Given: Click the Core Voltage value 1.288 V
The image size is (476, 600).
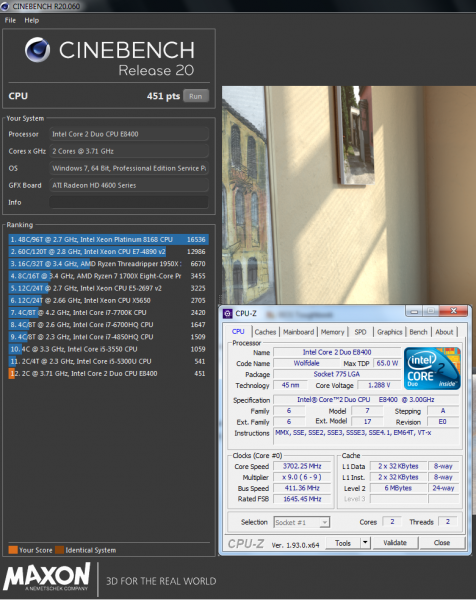Looking at the screenshot, I should tap(379, 385).
